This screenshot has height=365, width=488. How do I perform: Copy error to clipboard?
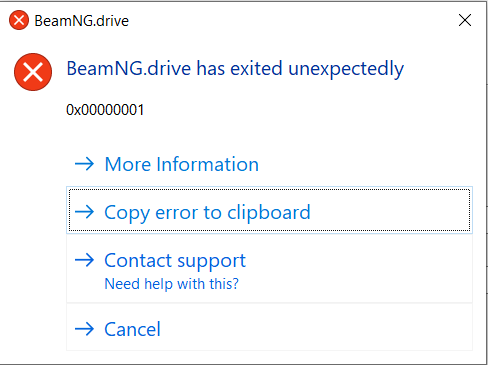[269, 210]
